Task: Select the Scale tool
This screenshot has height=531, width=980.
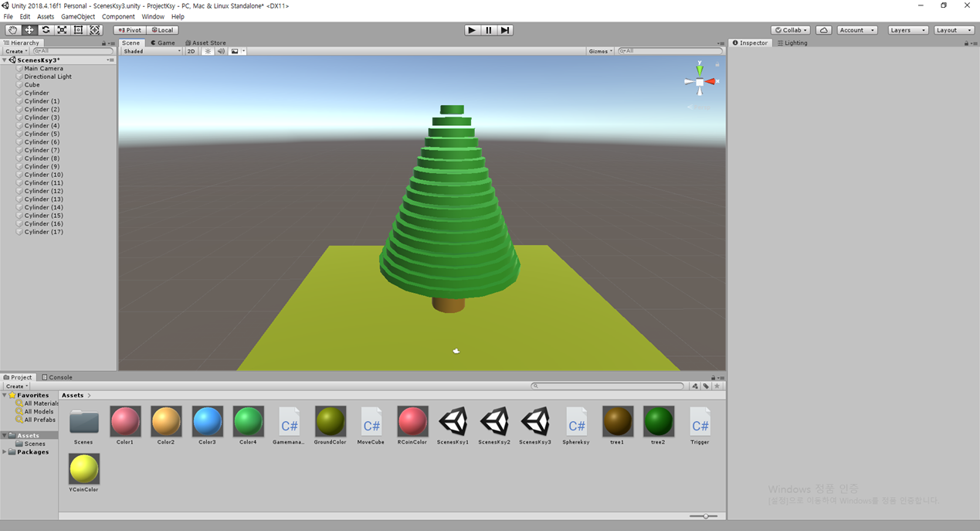Action: coord(62,30)
